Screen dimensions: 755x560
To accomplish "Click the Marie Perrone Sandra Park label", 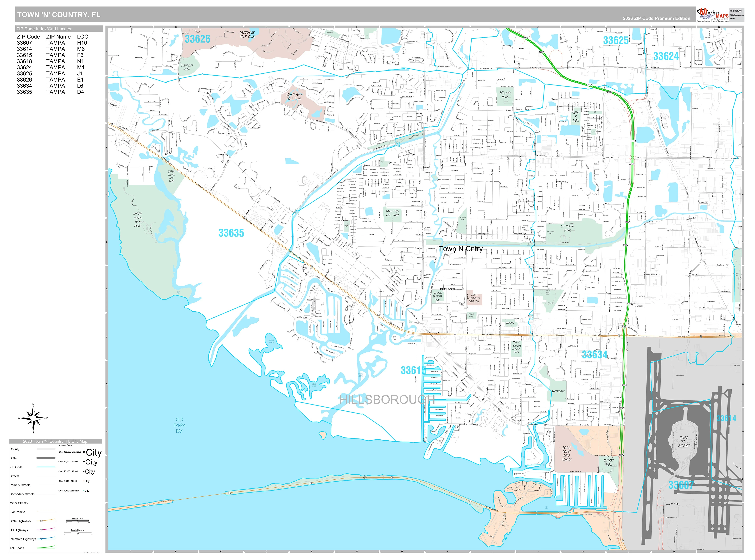I will (x=516, y=348).
